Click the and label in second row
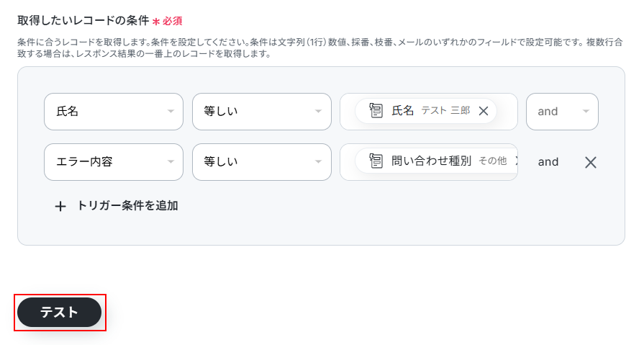 pyautogui.click(x=548, y=162)
